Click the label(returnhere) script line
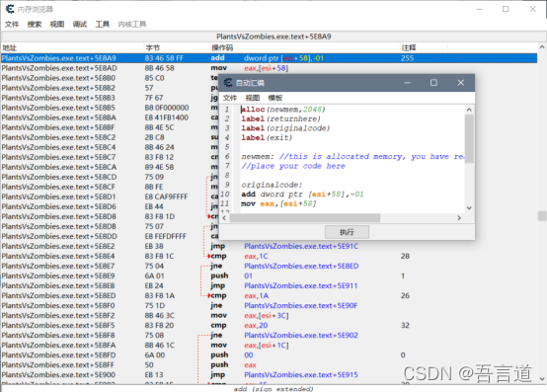 click(280, 118)
